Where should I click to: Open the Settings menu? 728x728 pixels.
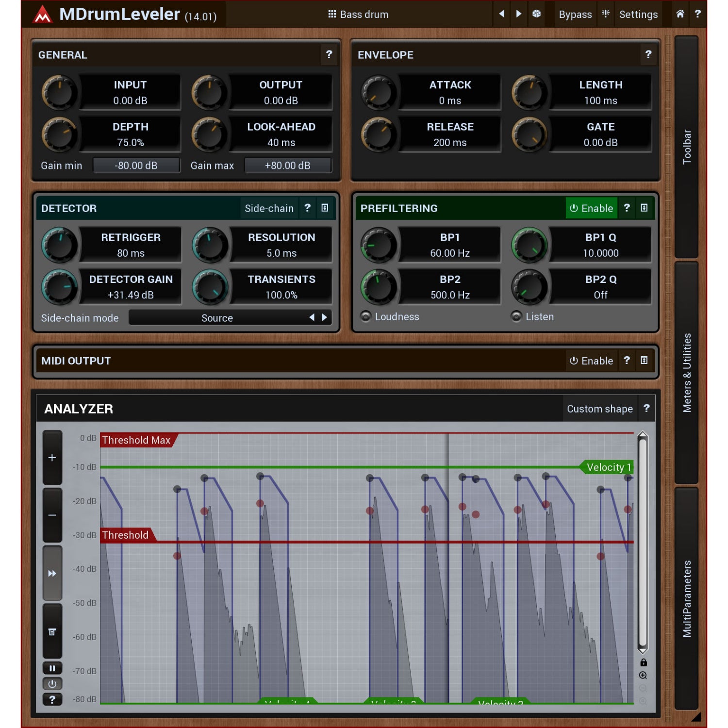point(638,15)
